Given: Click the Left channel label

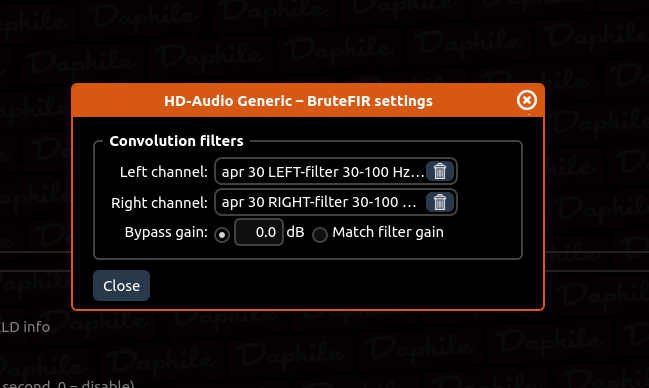Looking at the screenshot, I should coord(163,172).
